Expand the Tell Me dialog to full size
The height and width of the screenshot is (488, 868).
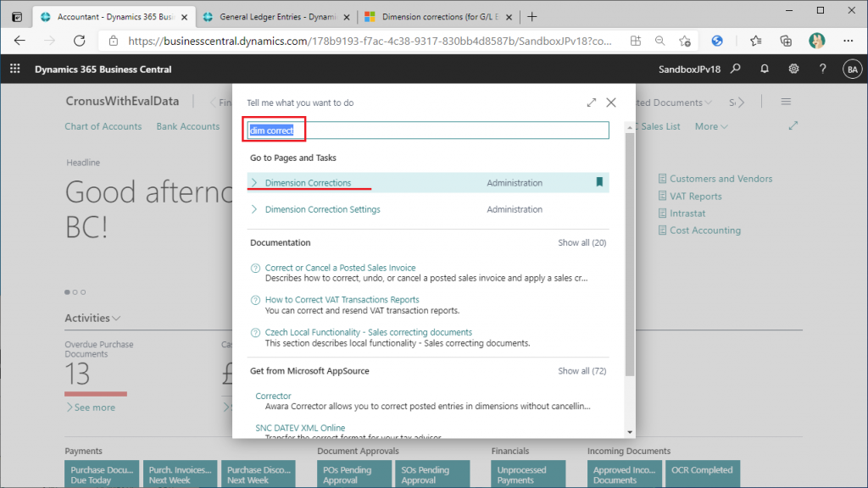[591, 103]
